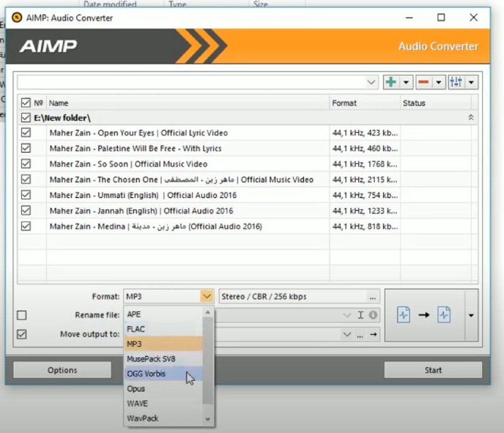This screenshot has height=433, width=504.
Task: Click the Status column header
Action: click(x=435, y=103)
